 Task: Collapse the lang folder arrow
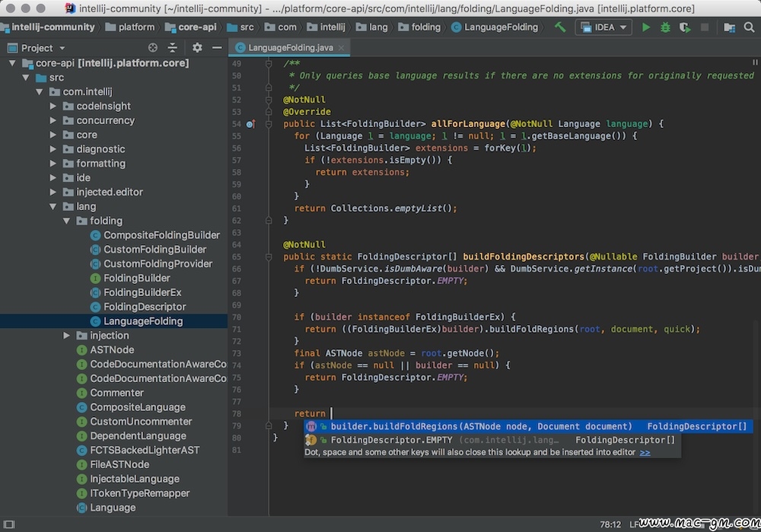[53, 206]
